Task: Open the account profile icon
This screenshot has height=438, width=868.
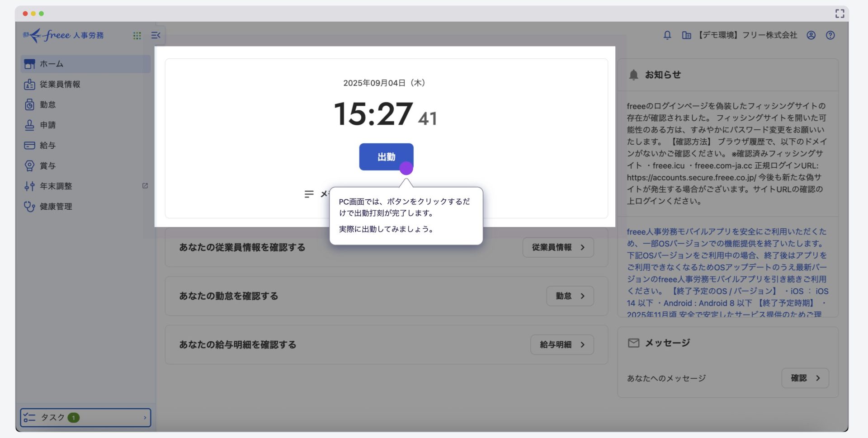Action: [x=811, y=35]
